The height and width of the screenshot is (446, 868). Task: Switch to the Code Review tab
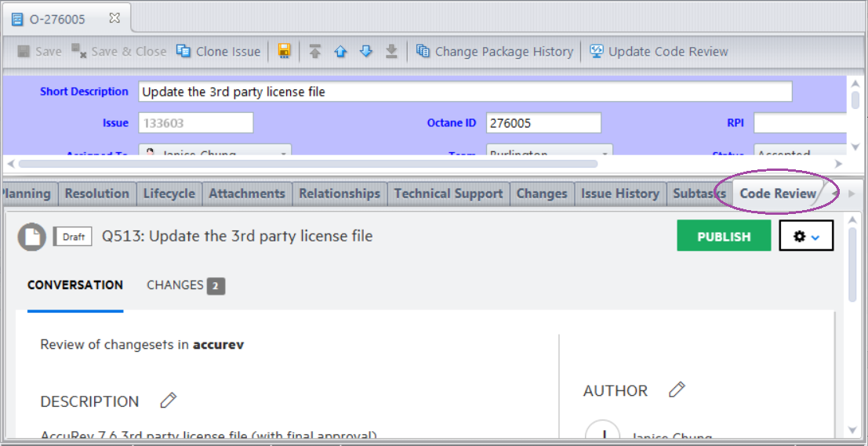(x=778, y=194)
